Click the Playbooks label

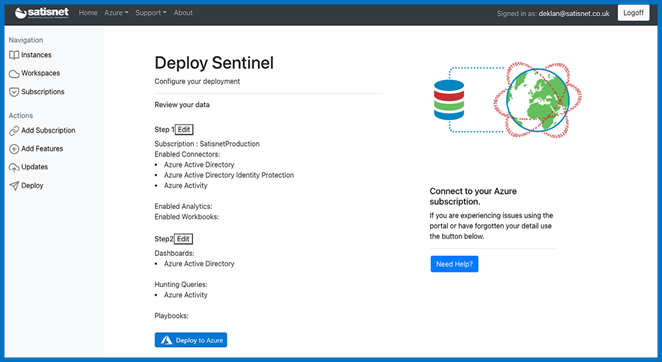point(171,316)
